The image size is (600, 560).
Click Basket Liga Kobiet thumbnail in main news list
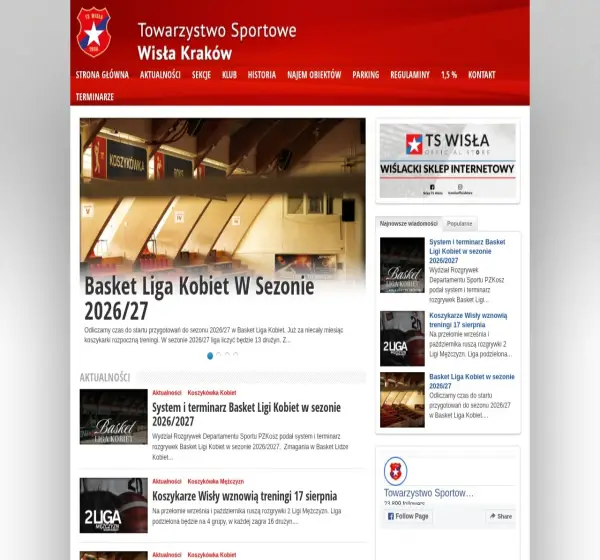click(114, 417)
